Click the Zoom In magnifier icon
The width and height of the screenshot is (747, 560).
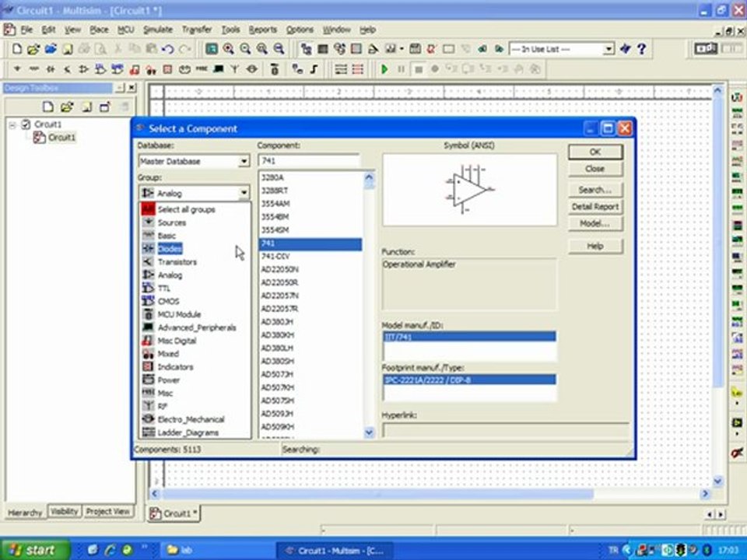coord(229,48)
